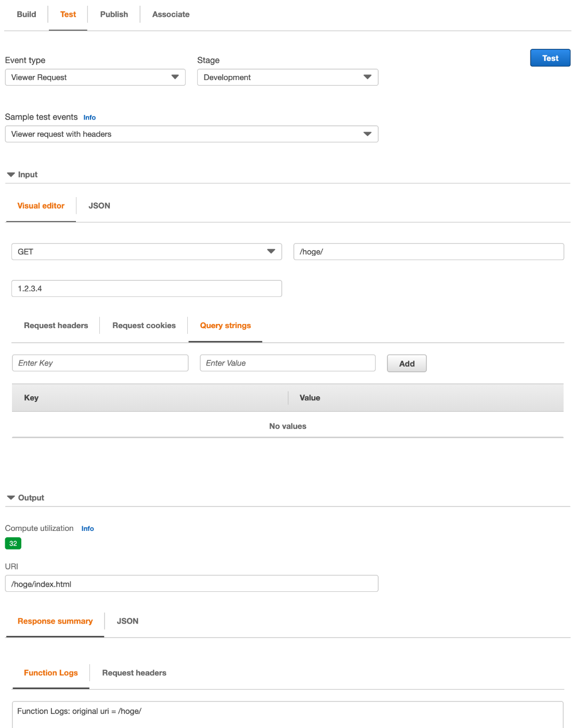Click the Enter Value input field

coord(288,363)
